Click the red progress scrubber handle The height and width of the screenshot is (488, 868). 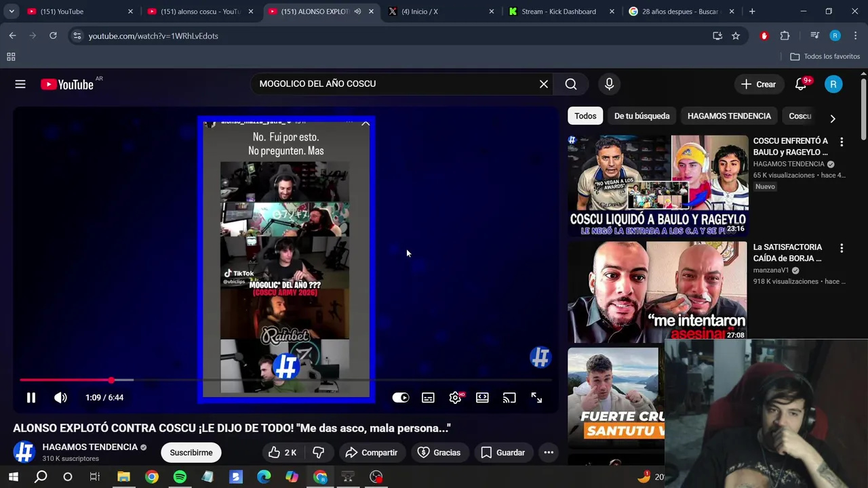[111, 380]
